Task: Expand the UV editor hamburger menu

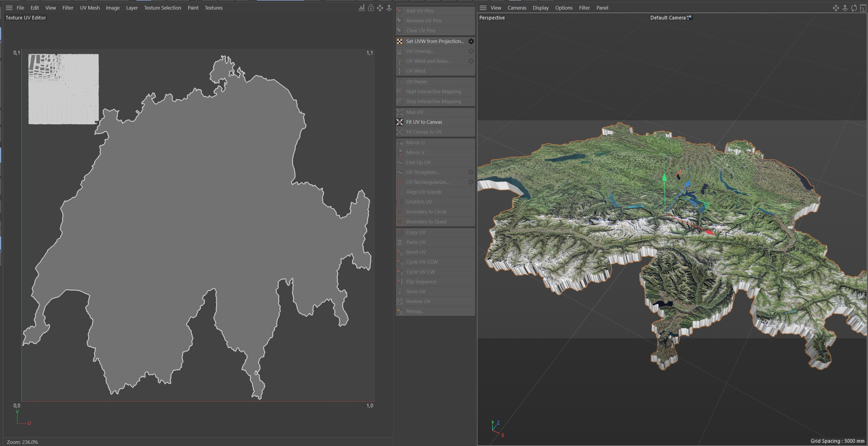Action: pyautogui.click(x=9, y=8)
